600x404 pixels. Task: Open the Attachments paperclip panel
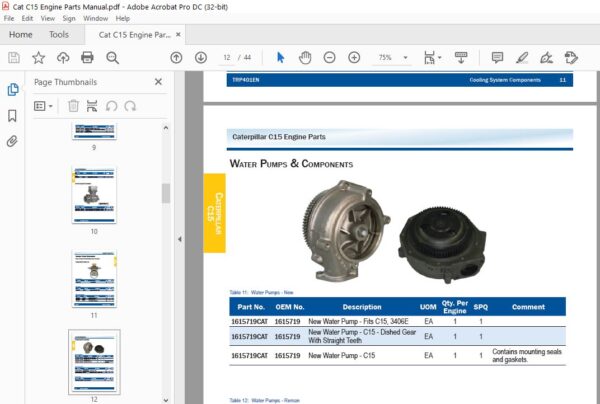click(12, 141)
